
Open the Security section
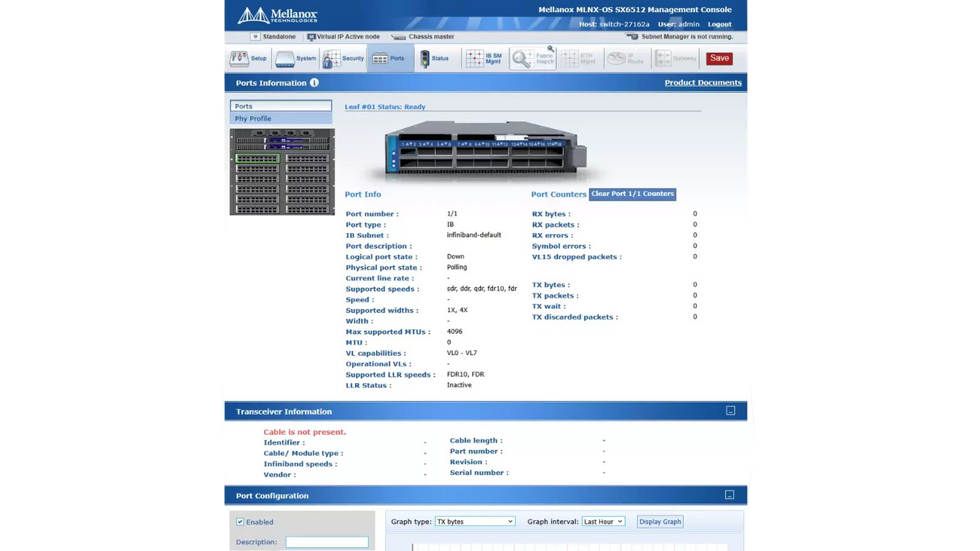point(343,58)
